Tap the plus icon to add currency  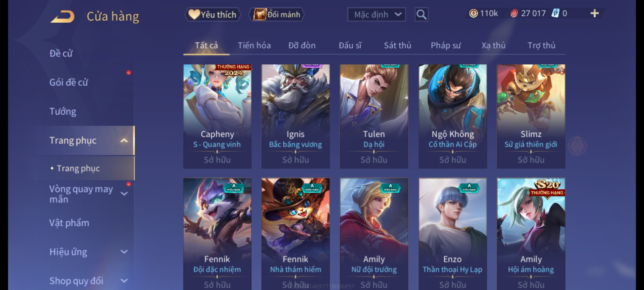click(595, 13)
